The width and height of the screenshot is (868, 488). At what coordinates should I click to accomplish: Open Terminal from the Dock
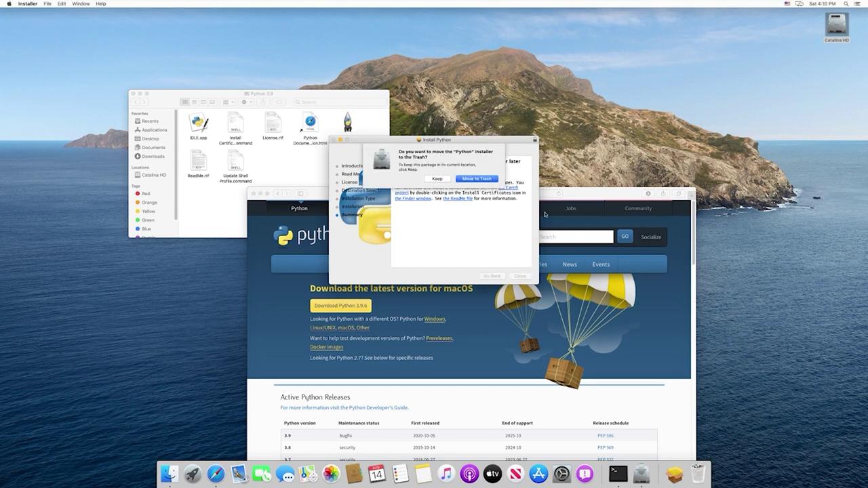tap(618, 473)
